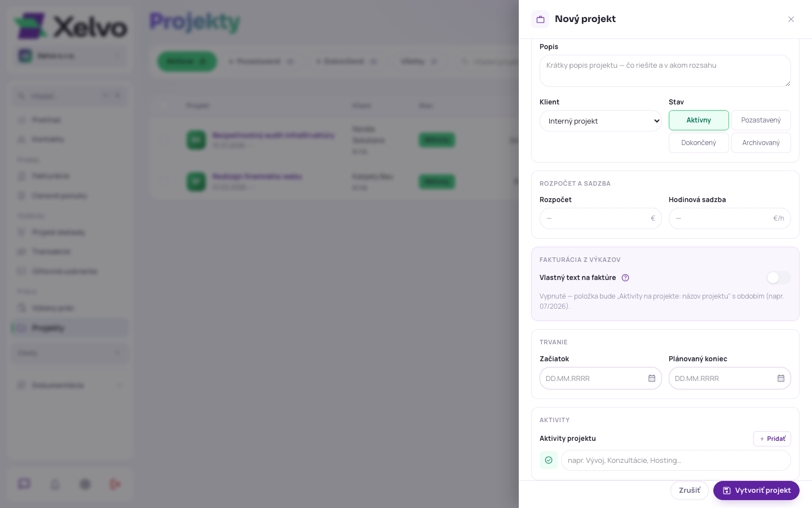Click the Pridať button to add activity

[772, 439]
